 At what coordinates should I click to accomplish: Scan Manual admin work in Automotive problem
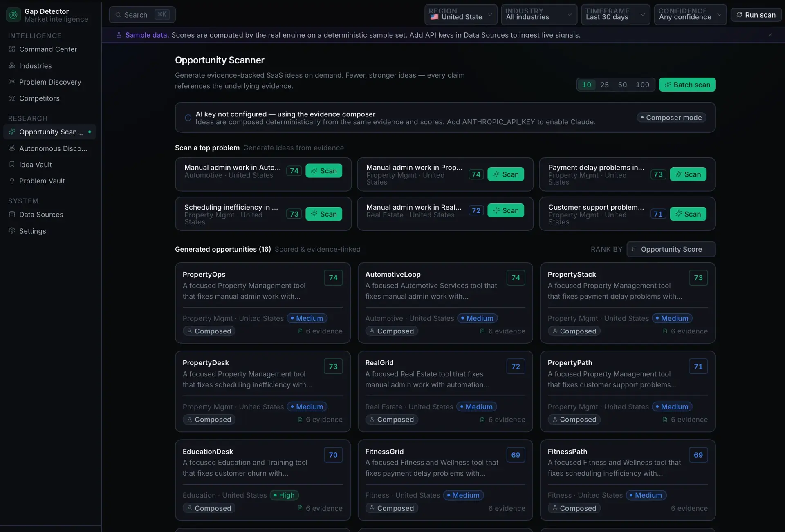pos(324,171)
